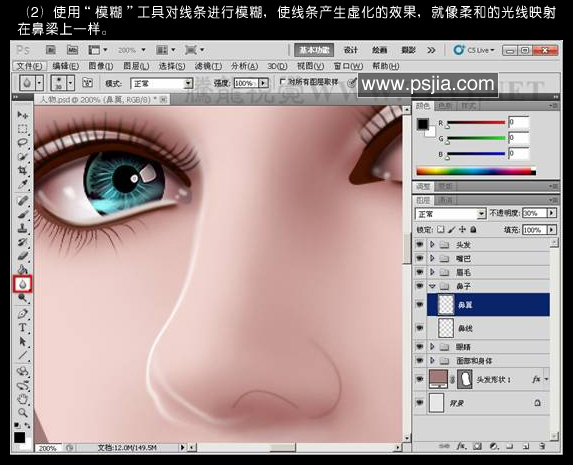Pick a color from the spectrum ramp

pyautogui.click(x=476, y=171)
